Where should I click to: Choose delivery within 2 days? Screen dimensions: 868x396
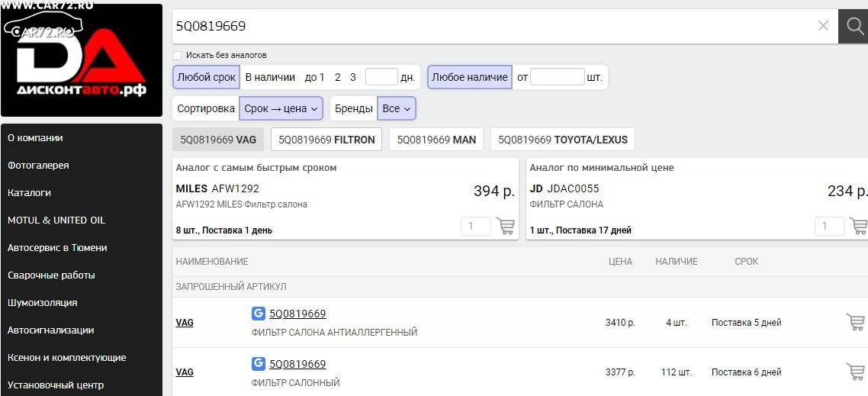click(x=338, y=77)
